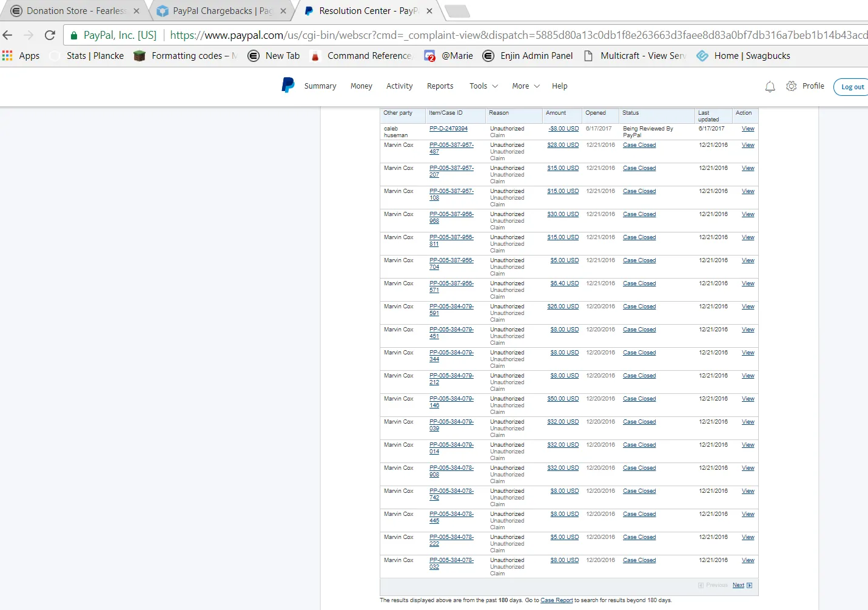Image resolution: width=868 pixels, height=610 pixels.
Task: Click the green secure padlock icon
Action: (x=74, y=35)
